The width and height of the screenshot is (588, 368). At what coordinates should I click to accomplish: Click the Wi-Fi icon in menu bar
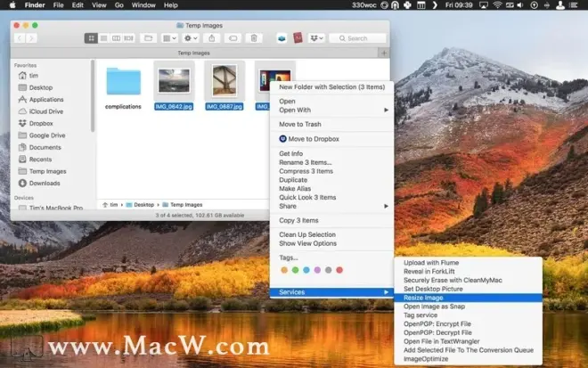click(498, 5)
